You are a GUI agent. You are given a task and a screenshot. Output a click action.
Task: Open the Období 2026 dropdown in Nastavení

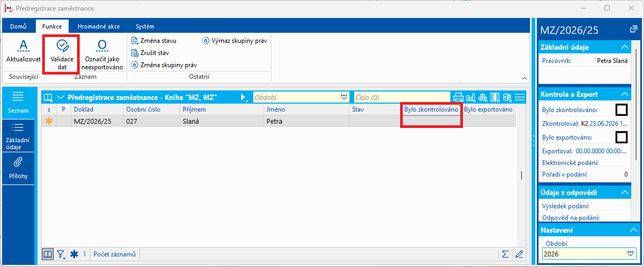point(630,254)
